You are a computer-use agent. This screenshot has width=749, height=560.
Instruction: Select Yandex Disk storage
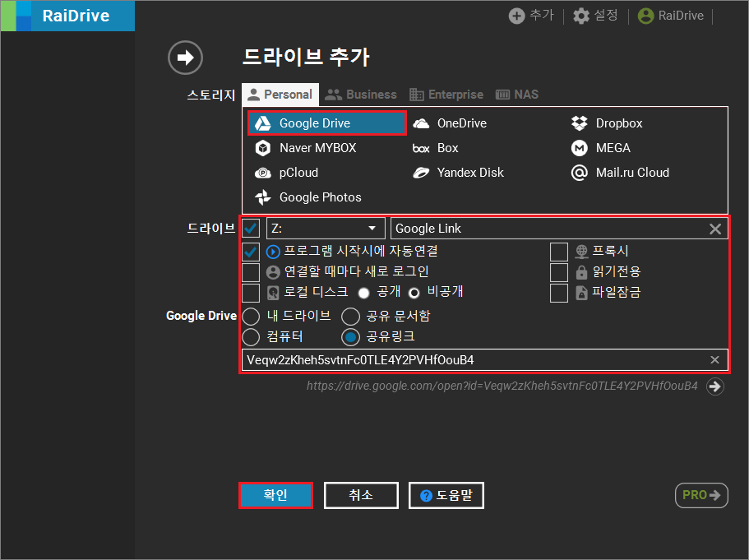click(x=458, y=173)
